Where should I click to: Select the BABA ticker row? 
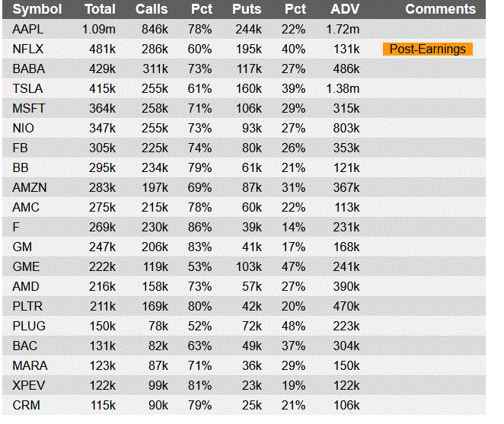point(29,69)
